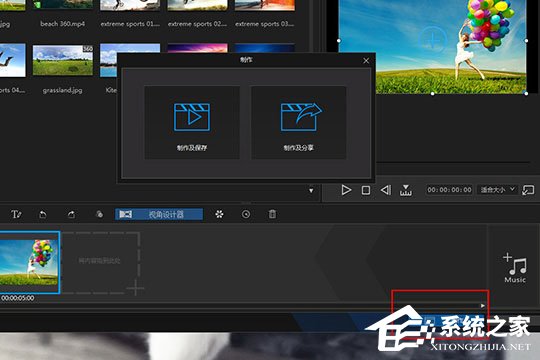This screenshot has width=540, height=360.
Task: Stop the preview playback
Action: [x=366, y=190]
